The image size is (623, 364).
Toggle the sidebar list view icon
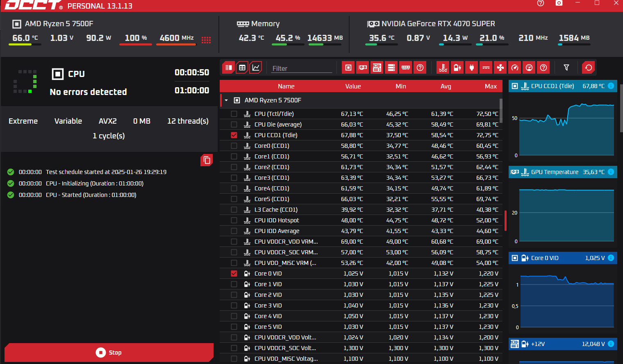pyautogui.click(x=229, y=68)
